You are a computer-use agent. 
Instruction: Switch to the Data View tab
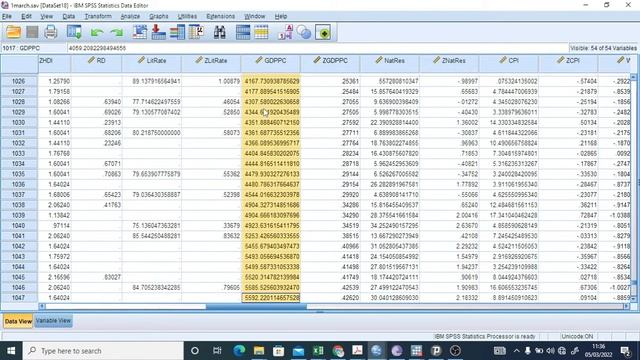(18, 321)
